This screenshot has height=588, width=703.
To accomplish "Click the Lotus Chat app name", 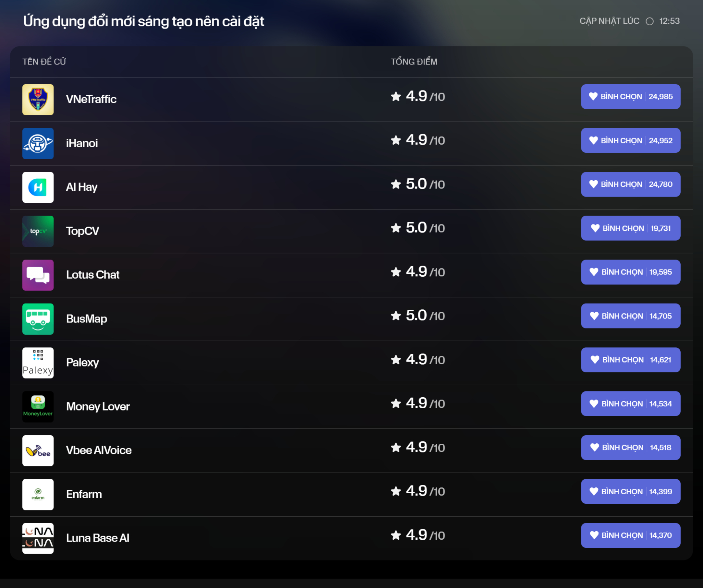I will (93, 275).
